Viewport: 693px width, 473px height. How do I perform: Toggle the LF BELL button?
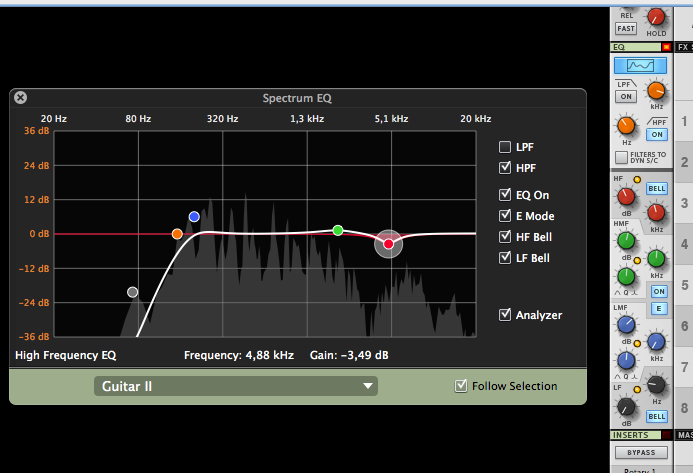point(657,416)
